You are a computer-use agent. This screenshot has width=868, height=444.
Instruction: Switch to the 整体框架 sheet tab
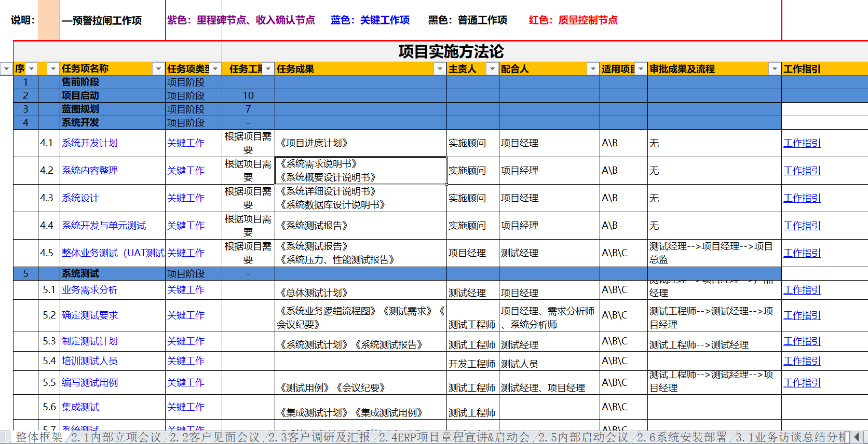point(38,437)
